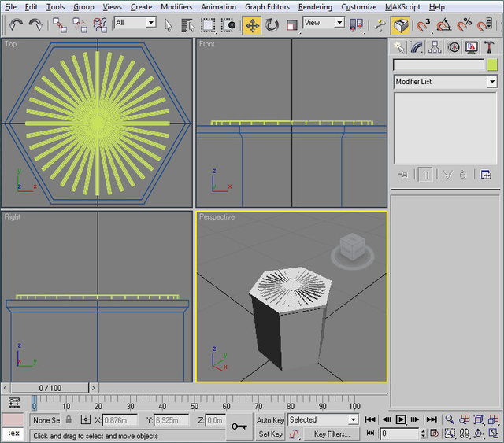Screen dimensions: 504x443
Task: Expand the Modifier List dropdown
Action: (x=492, y=82)
